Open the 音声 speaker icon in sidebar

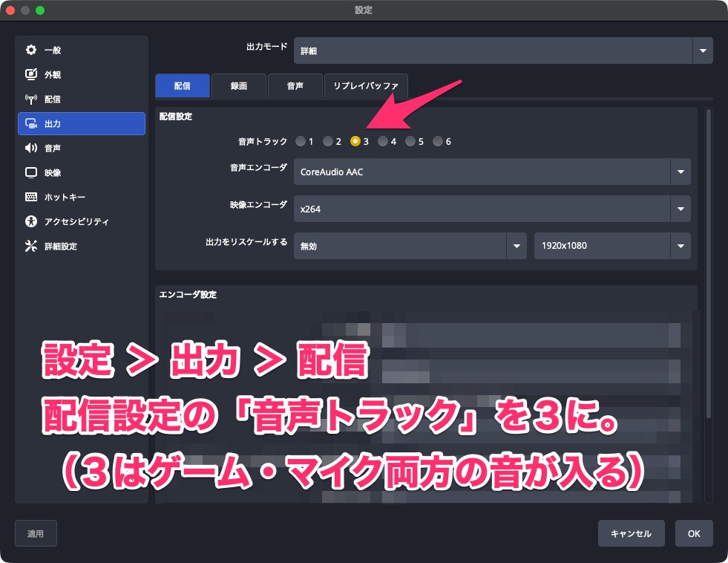pos(31,148)
